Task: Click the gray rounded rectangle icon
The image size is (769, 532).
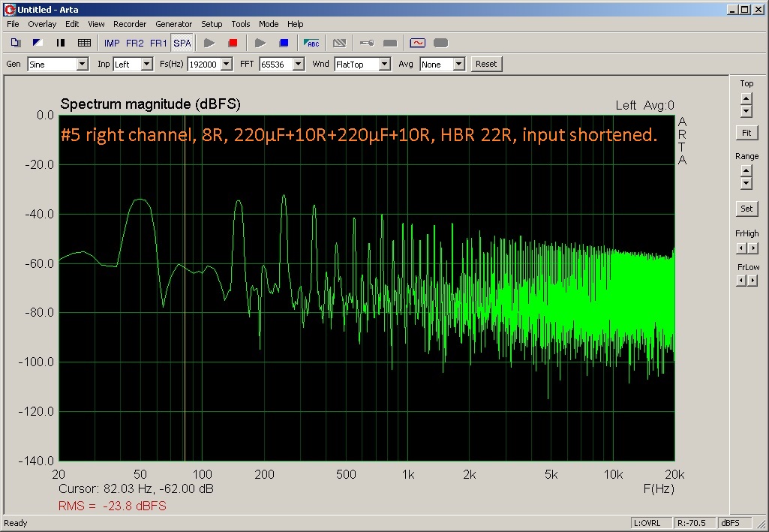Action: pos(441,44)
